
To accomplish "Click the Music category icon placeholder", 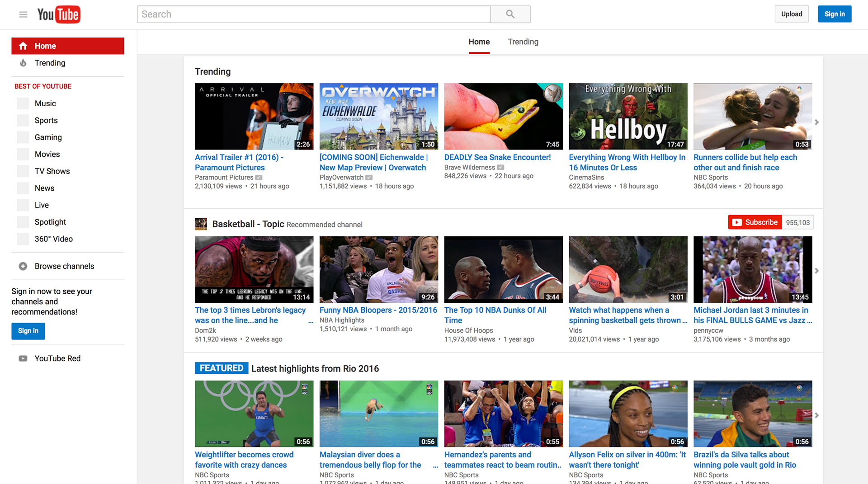I will 23,103.
